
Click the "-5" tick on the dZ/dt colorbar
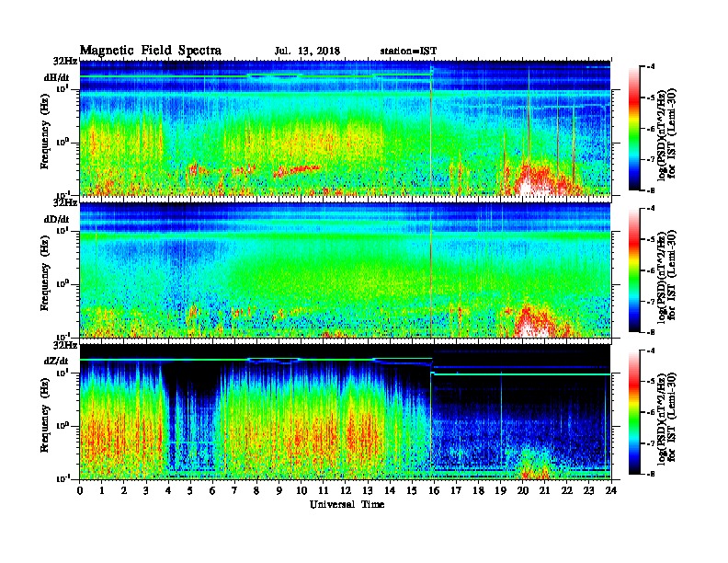(x=652, y=382)
